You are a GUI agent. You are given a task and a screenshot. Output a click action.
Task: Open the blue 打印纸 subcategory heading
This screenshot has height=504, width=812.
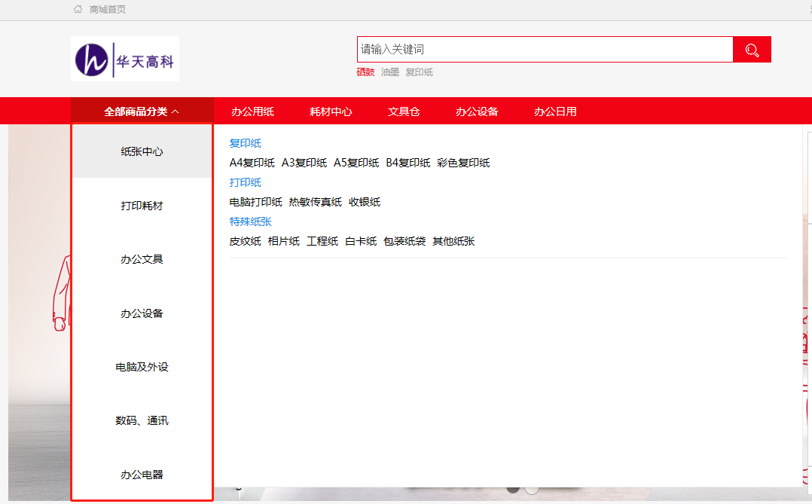246,182
